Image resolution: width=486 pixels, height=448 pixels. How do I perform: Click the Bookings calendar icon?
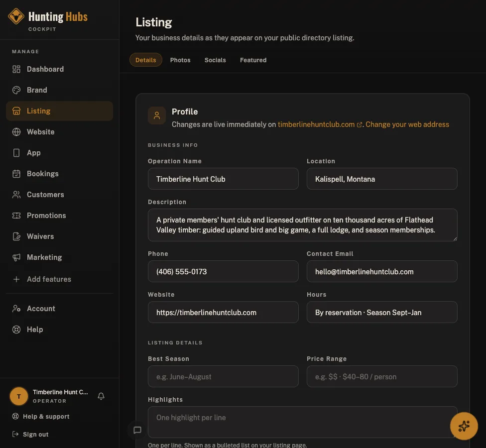[16, 174]
